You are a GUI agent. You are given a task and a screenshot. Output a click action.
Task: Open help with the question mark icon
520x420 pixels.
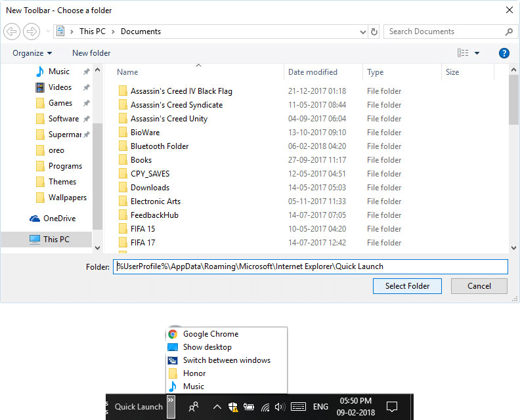click(504, 53)
